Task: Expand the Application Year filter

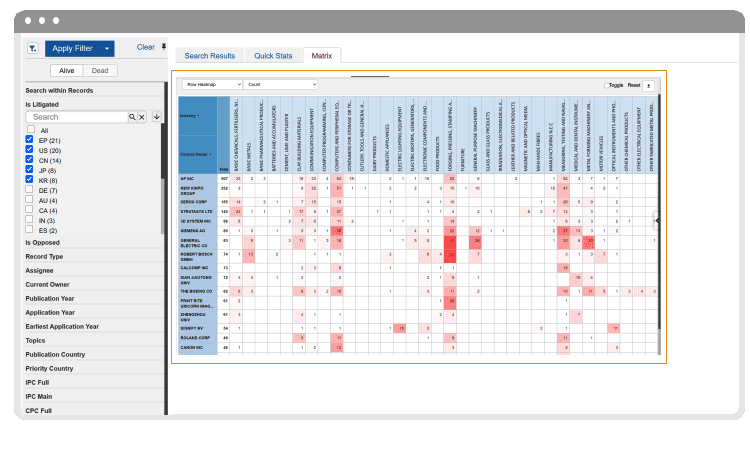Action: point(50,312)
